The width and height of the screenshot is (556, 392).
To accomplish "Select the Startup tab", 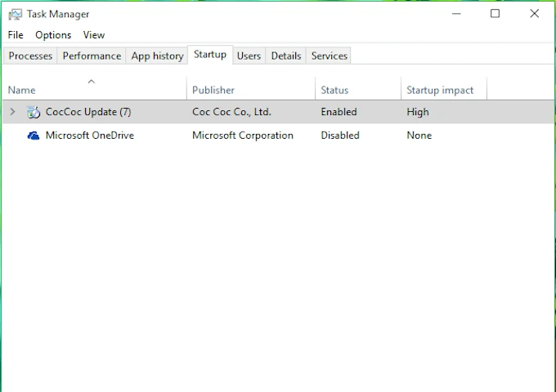I will click(210, 55).
